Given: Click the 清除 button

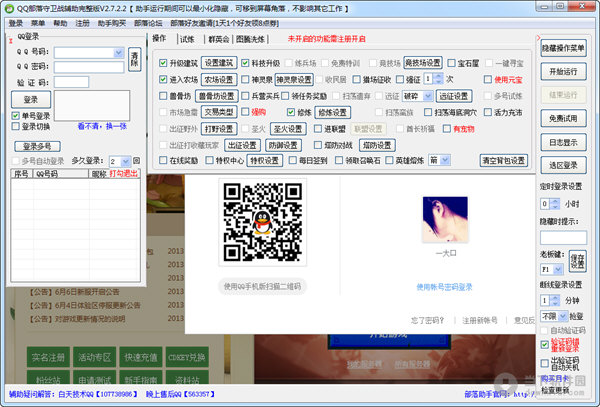Looking at the screenshot, I should pos(134,59).
